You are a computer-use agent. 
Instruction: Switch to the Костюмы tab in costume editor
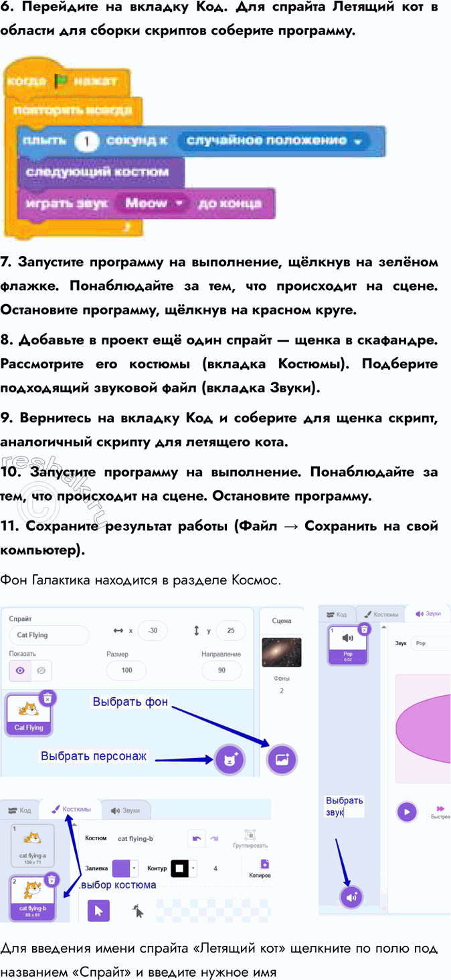tap(72, 810)
